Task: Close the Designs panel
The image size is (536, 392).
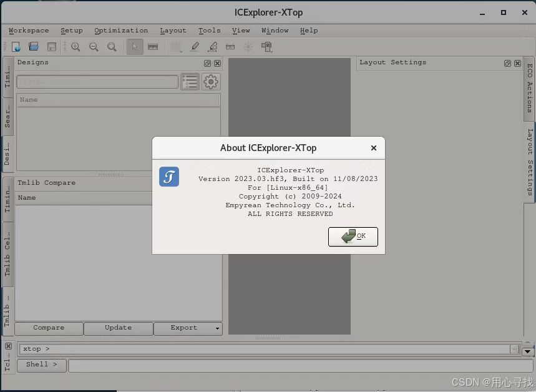Action: [x=217, y=63]
